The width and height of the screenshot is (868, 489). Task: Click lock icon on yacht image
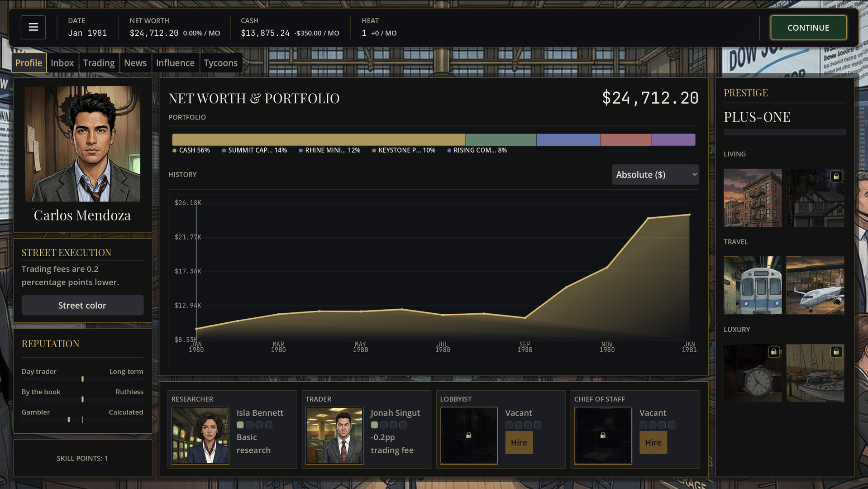pos(836,352)
